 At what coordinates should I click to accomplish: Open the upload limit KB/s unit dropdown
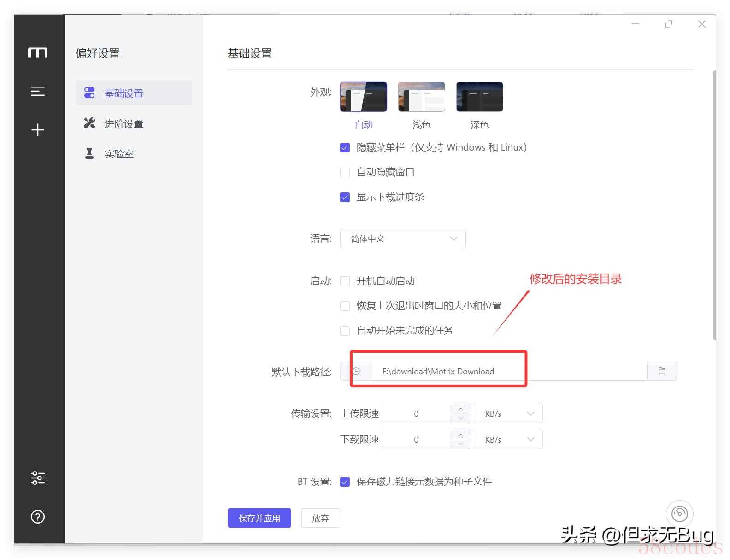point(508,414)
